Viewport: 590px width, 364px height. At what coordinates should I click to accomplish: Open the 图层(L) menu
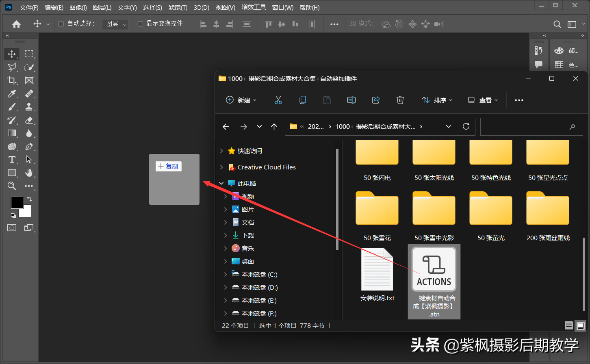(102, 8)
